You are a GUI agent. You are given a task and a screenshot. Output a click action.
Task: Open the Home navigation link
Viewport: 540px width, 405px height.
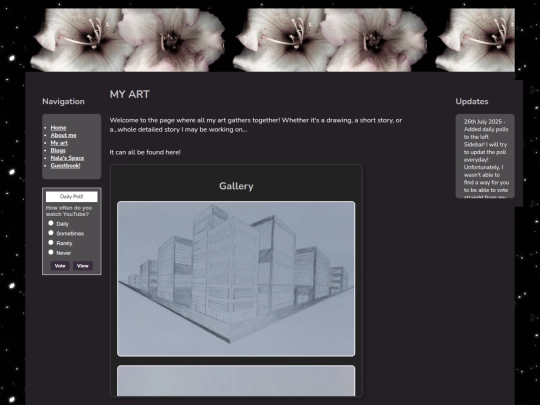click(58, 127)
